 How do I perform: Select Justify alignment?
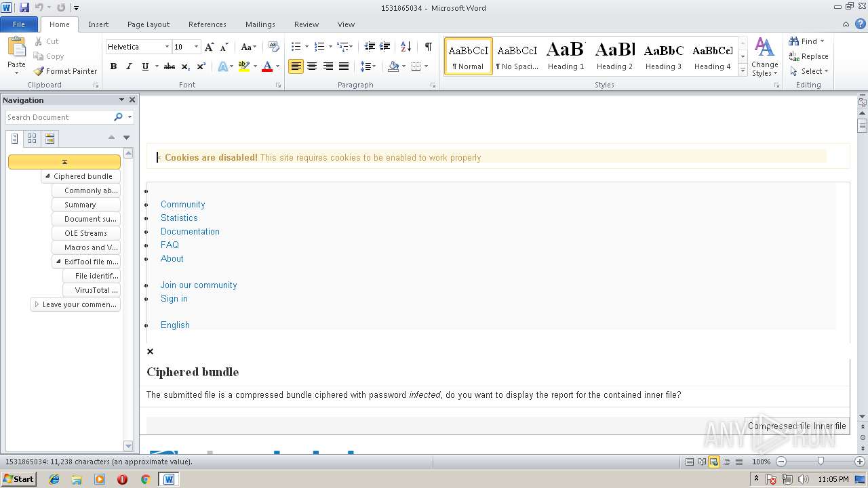coord(344,66)
